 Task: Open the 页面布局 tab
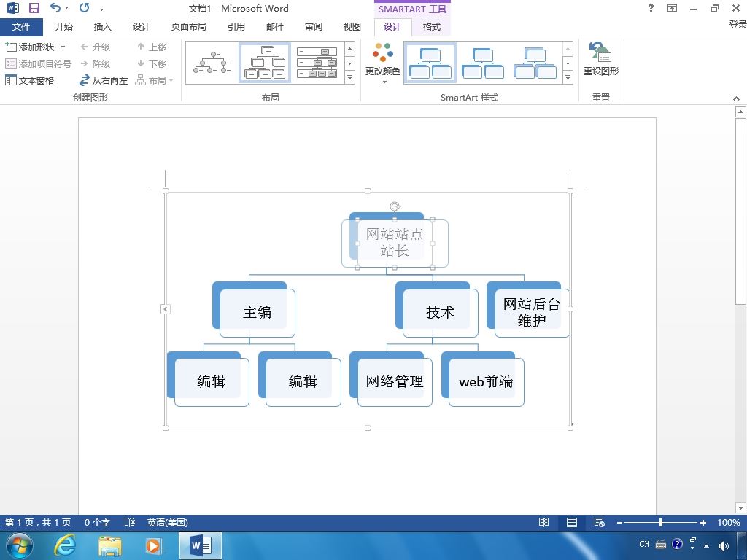(189, 27)
